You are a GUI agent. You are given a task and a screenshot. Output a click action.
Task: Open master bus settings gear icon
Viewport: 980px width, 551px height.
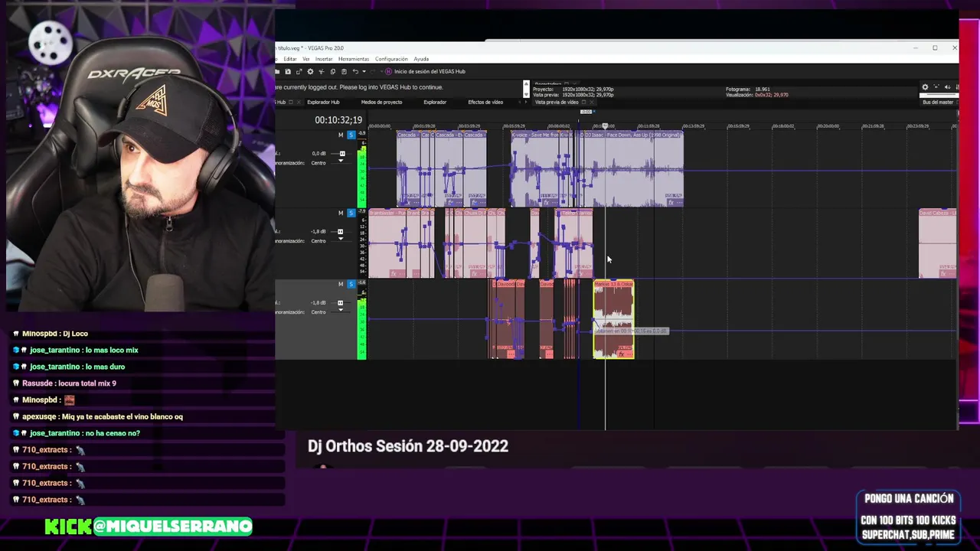925,87
